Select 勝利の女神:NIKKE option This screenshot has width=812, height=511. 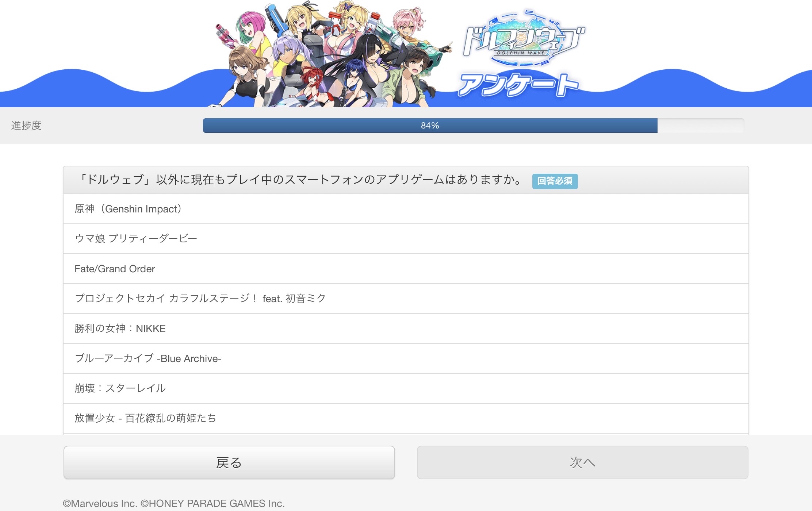click(406, 328)
